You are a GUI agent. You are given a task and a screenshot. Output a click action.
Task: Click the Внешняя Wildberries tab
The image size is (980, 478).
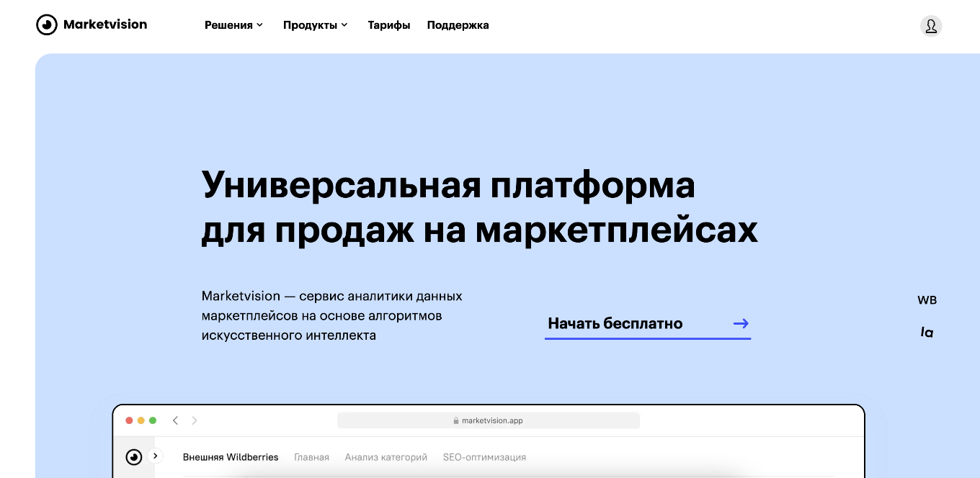(232, 456)
